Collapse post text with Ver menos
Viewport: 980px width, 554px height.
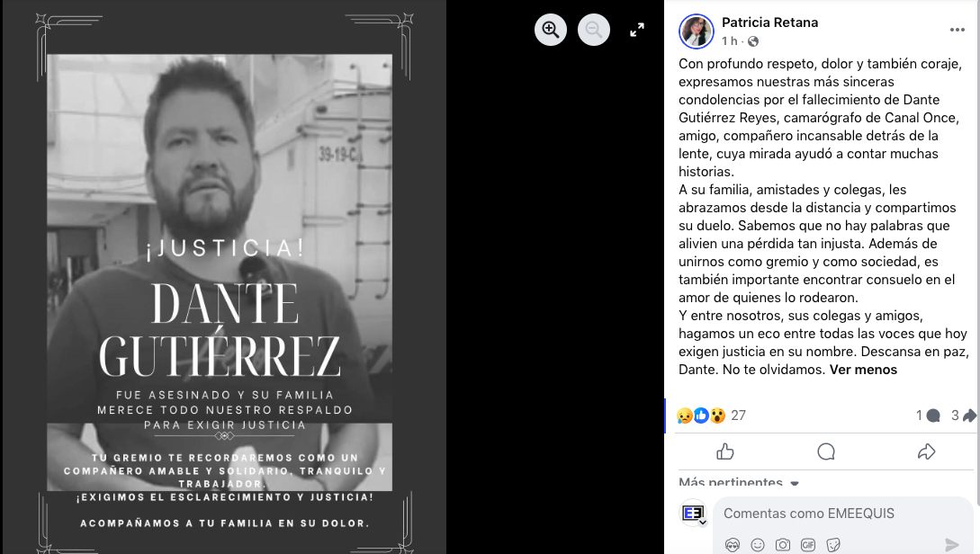tap(863, 370)
